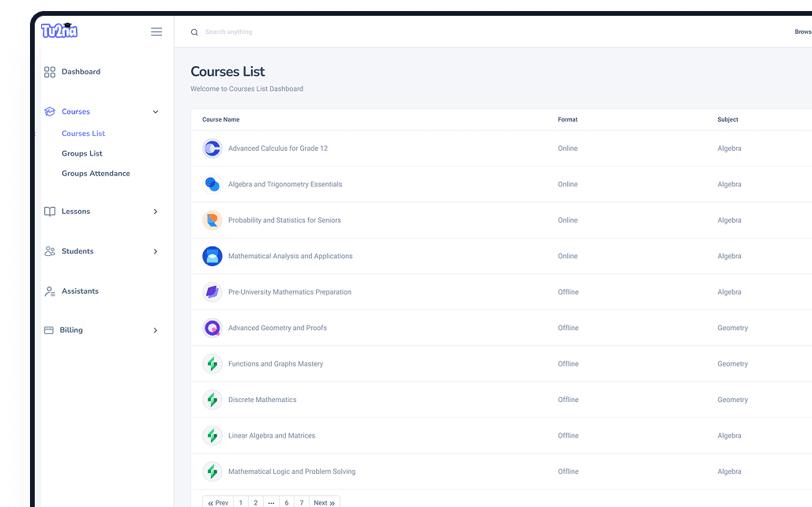This screenshot has height=507, width=812.
Task: Click Algebra subject for Linear Algebra row
Action: point(729,436)
